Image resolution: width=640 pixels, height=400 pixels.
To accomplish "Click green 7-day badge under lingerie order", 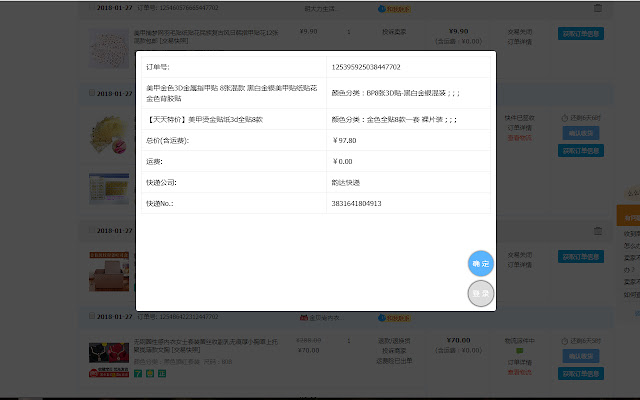I will point(138,373).
